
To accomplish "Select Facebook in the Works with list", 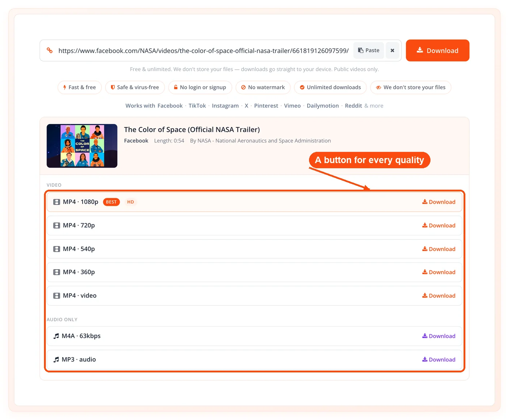I will tap(170, 106).
